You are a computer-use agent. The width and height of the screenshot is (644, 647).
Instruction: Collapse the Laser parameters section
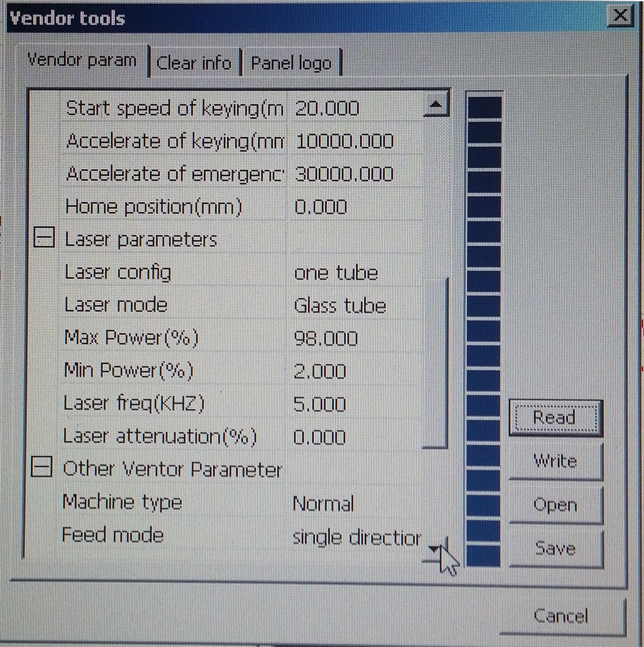[x=43, y=240]
